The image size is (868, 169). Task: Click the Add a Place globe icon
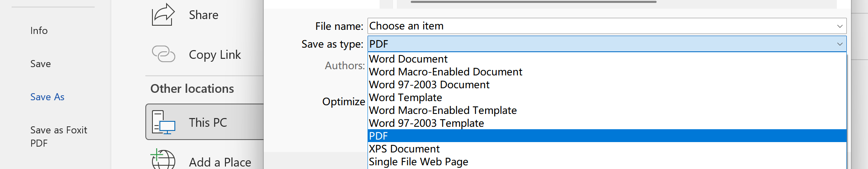163,159
